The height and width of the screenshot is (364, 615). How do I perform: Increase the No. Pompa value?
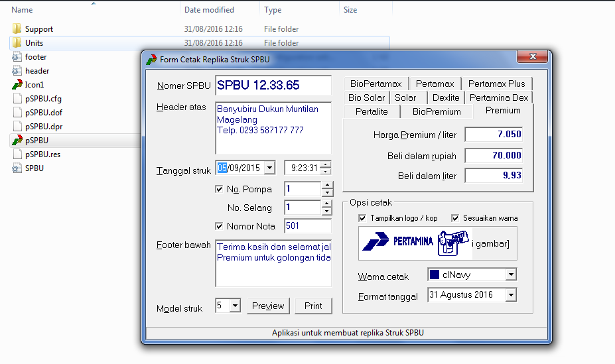[x=327, y=185]
